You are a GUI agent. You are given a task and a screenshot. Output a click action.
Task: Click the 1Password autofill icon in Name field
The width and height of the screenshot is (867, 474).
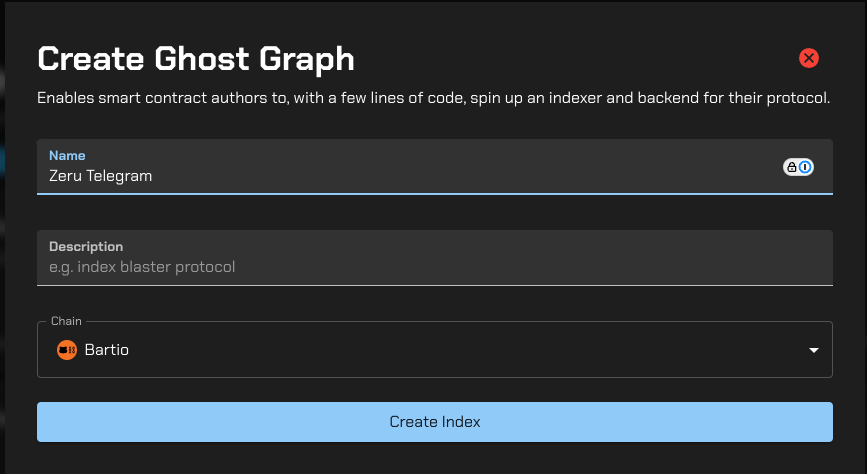(805, 167)
